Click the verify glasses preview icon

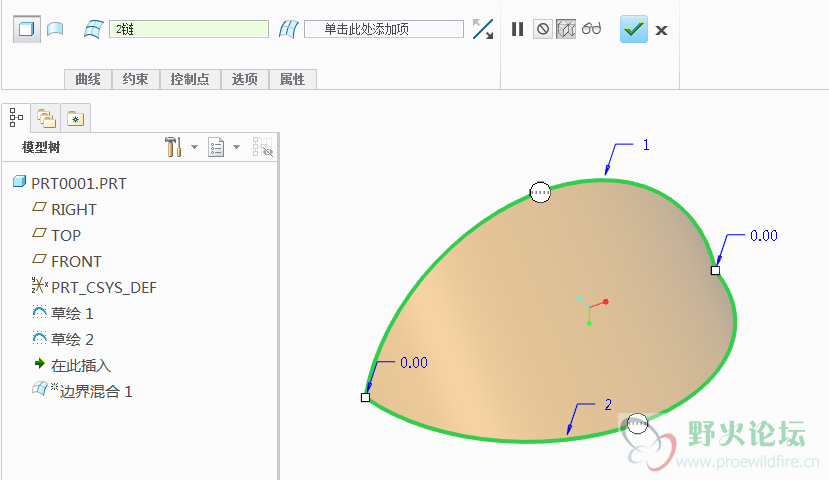[x=592, y=29]
